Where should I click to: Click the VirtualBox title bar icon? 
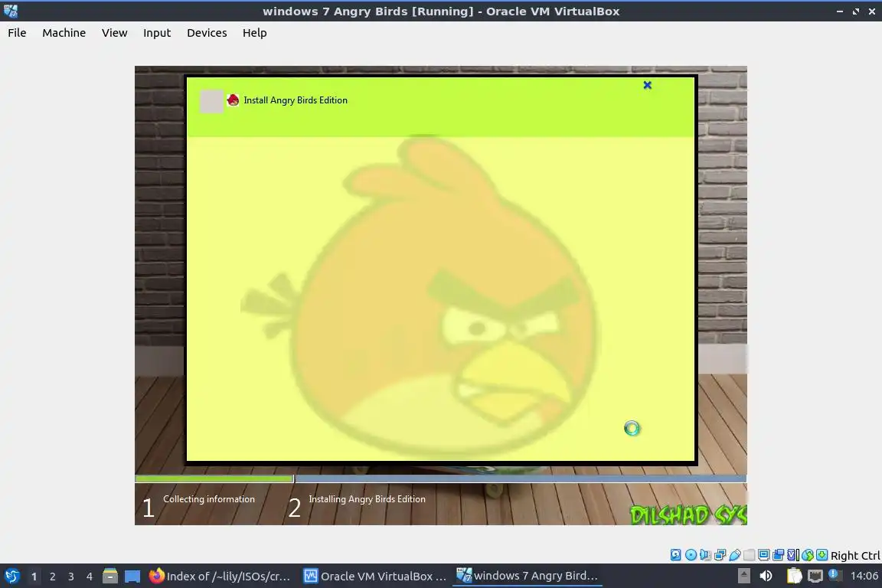(11, 11)
